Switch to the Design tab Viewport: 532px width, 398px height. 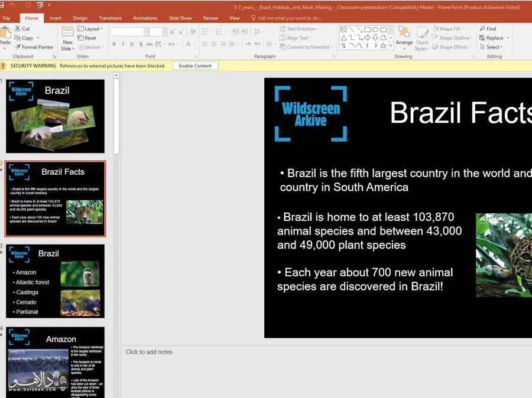point(80,18)
